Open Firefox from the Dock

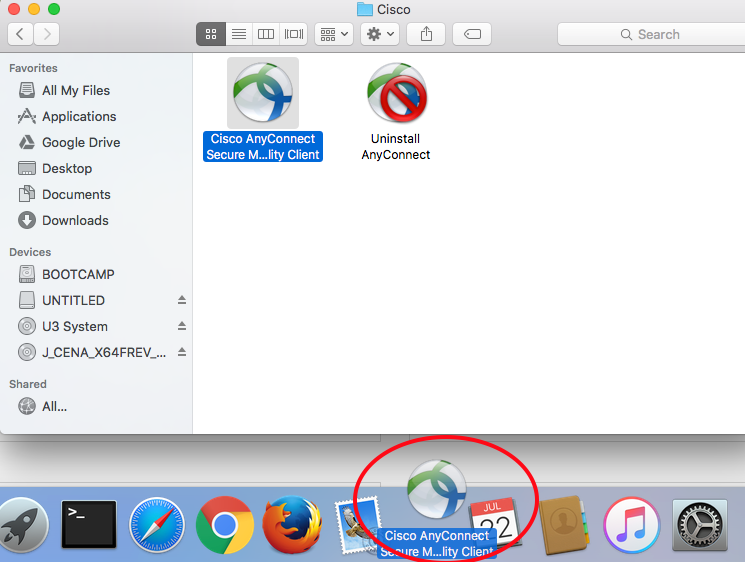292,524
